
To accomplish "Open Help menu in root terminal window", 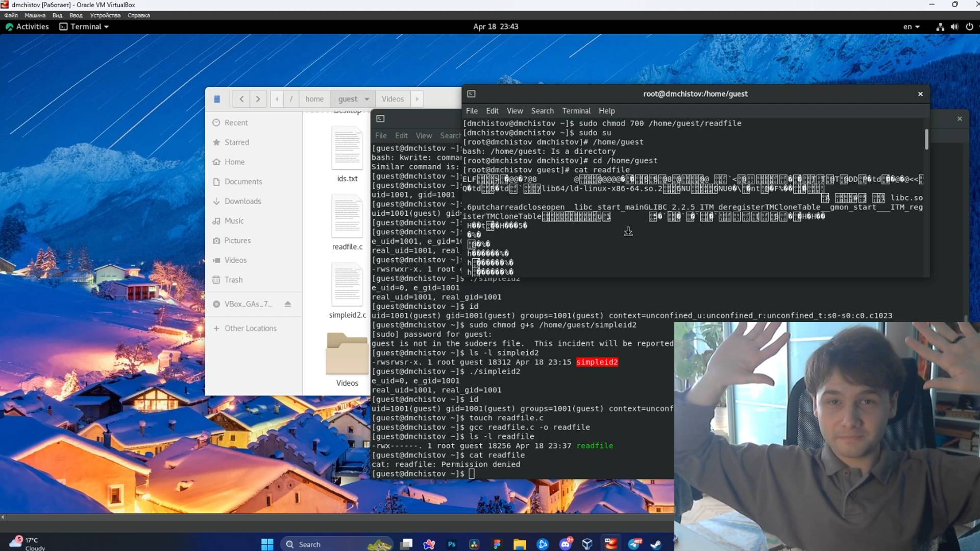I will (x=606, y=111).
